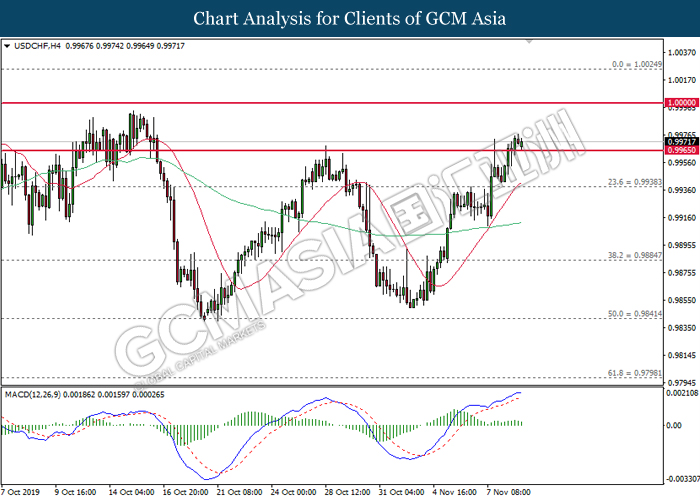The width and height of the screenshot is (700, 500).
Task: Click the 7 Nov 08:00 time axis label
Action: click(x=512, y=492)
